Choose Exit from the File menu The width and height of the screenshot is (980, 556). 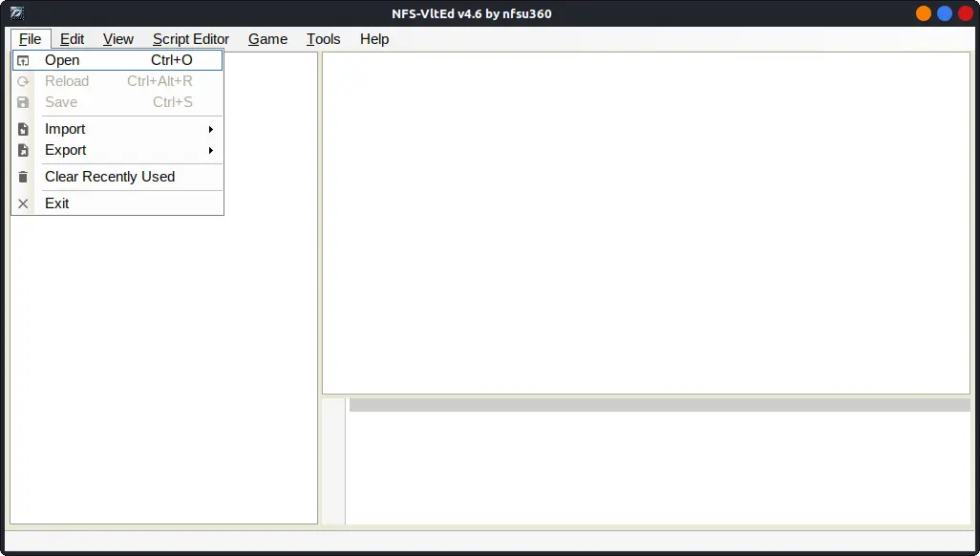click(117, 203)
